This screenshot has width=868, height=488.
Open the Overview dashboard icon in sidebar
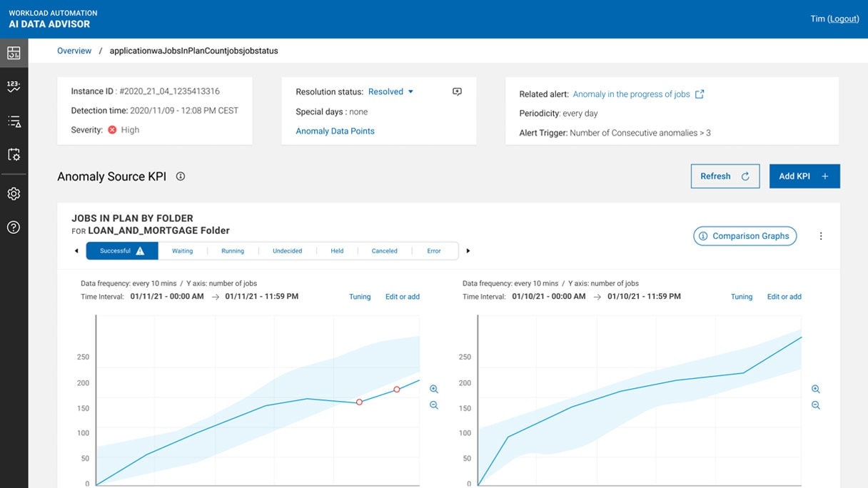coord(14,52)
